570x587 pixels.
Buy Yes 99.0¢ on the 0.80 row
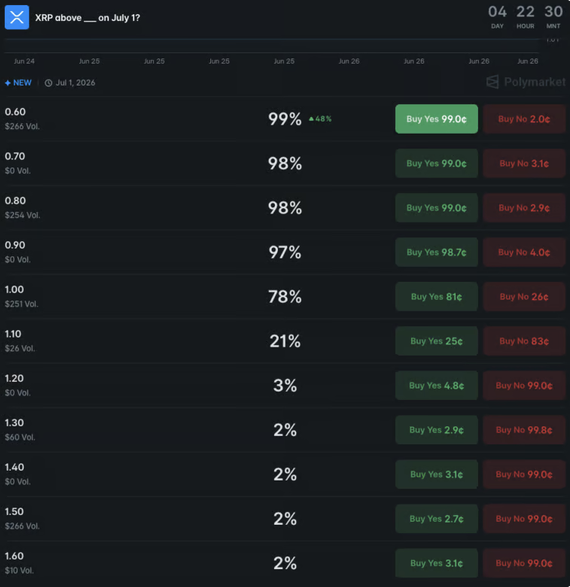436,208
